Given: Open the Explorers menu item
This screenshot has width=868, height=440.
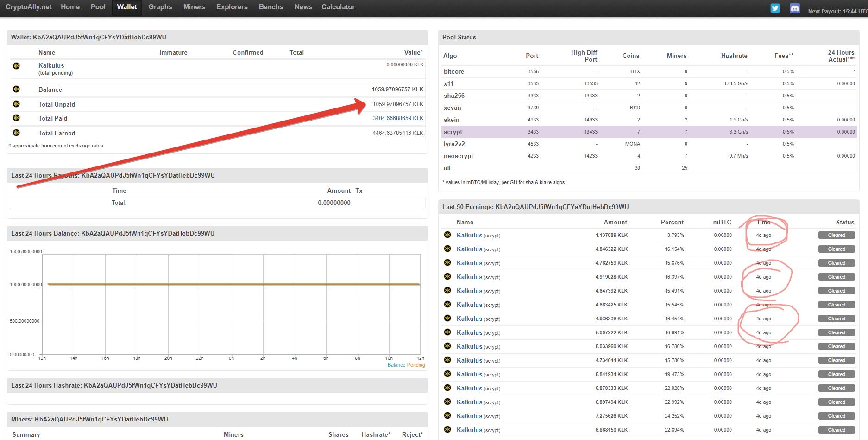Looking at the screenshot, I should pyautogui.click(x=232, y=7).
